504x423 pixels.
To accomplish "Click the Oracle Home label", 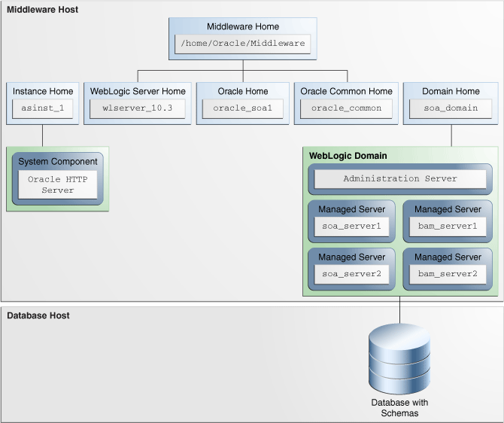I will pos(243,91).
